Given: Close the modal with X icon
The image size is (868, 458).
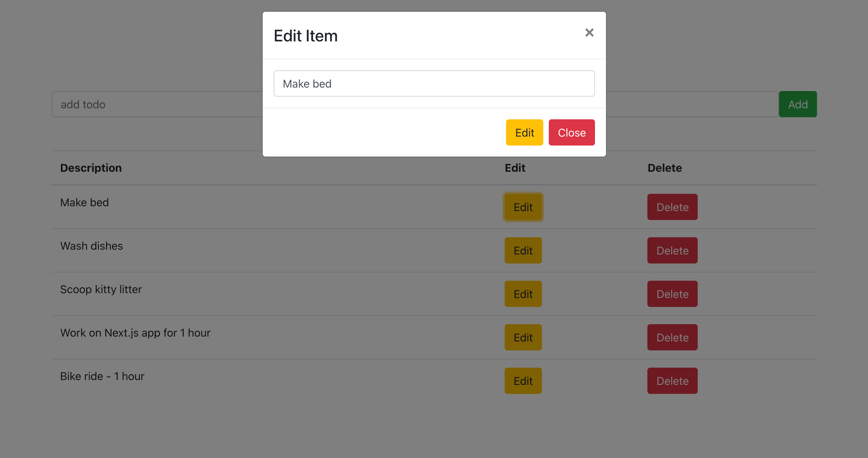Looking at the screenshot, I should pyautogui.click(x=589, y=33).
